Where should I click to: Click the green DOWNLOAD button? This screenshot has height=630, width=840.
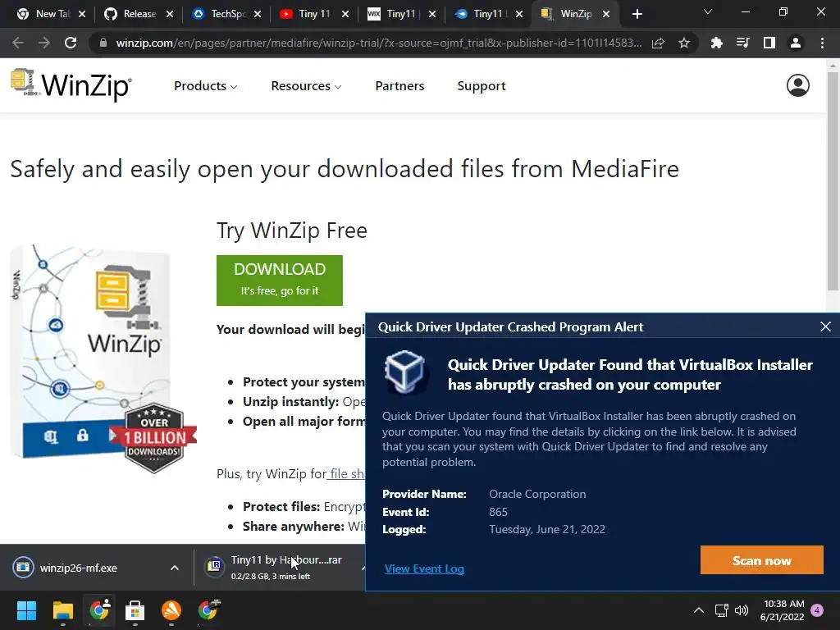coord(280,281)
